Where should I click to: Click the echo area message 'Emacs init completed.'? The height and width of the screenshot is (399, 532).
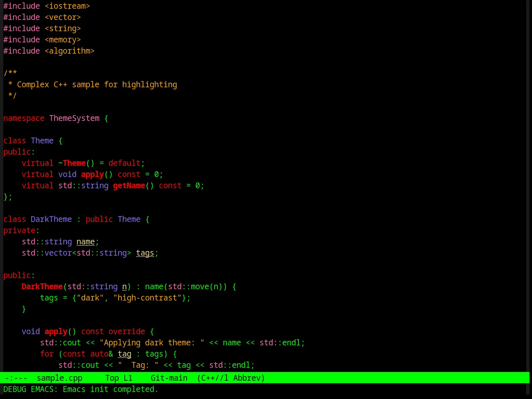(x=110, y=389)
